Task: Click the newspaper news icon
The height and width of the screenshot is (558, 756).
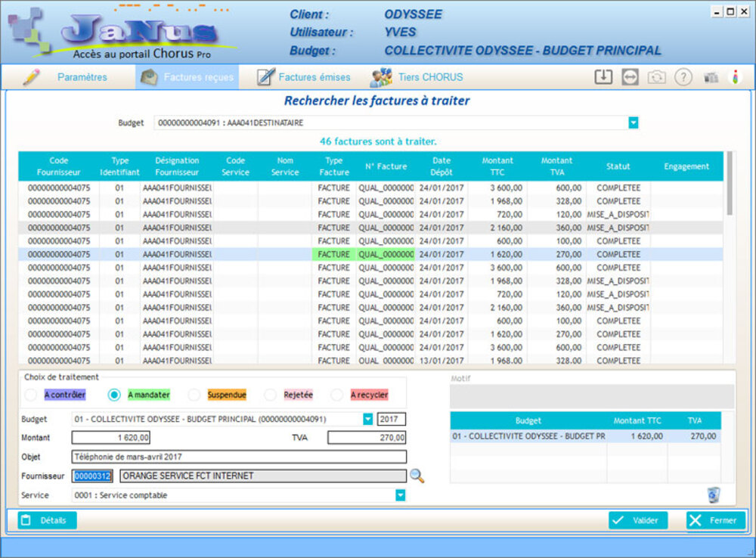Action: 711,77
